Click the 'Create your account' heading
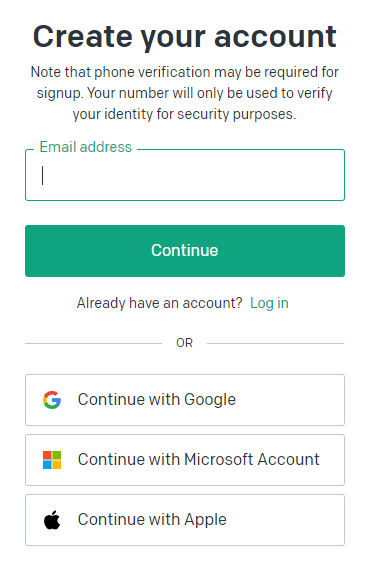The image size is (373, 568). 185,37
